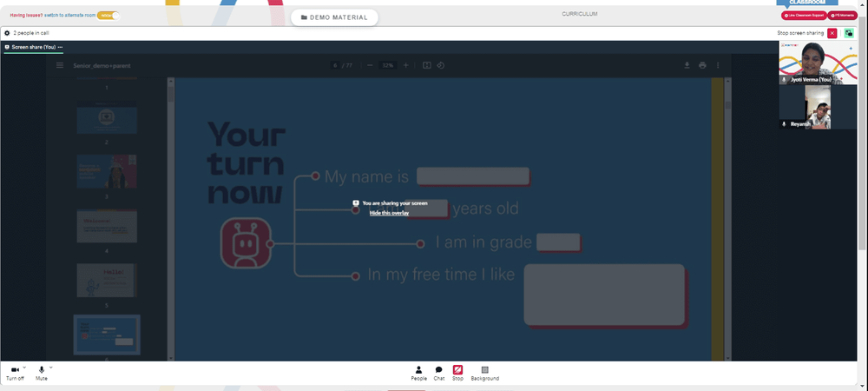Viewport: 868px width, 391px height.
Task: Select page 3 thumbnail
Action: pos(106,172)
